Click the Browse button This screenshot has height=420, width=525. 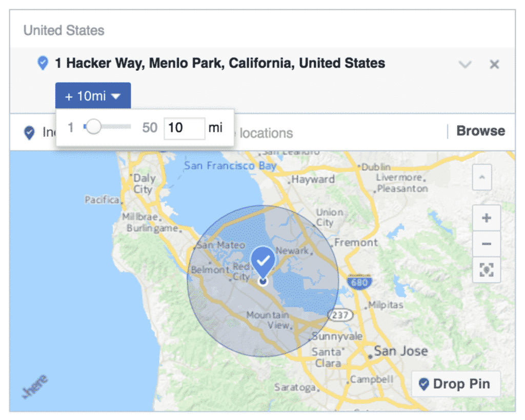480,131
